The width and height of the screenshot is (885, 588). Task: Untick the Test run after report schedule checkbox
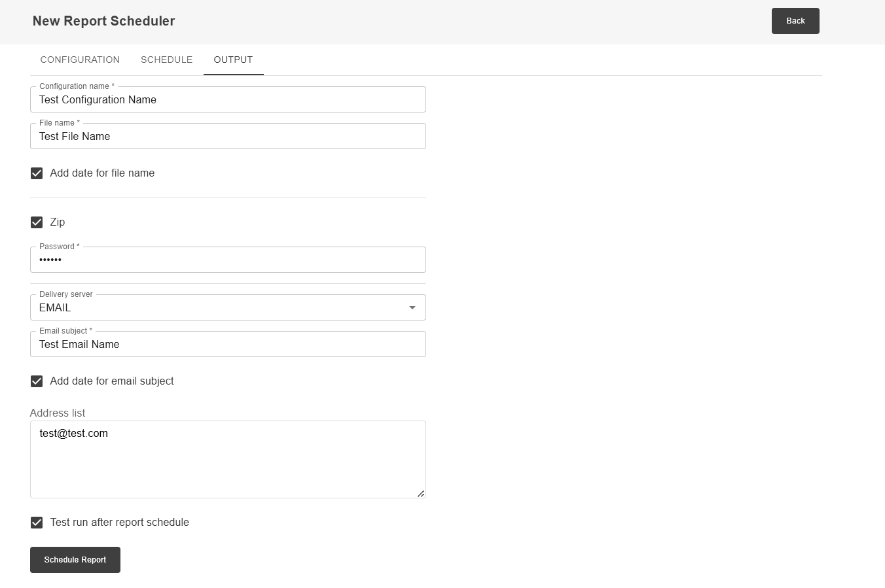coord(37,523)
